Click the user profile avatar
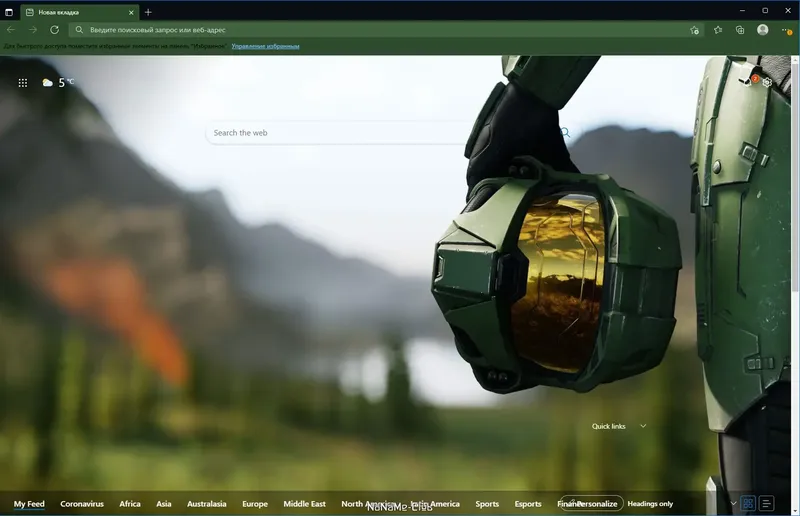This screenshot has width=800, height=516. [x=763, y=30]
